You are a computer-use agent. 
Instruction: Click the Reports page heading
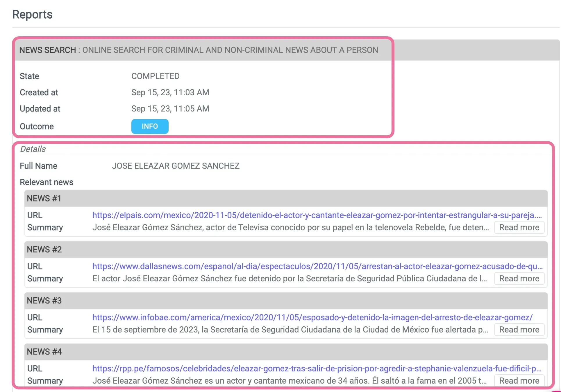pos(32,14)
